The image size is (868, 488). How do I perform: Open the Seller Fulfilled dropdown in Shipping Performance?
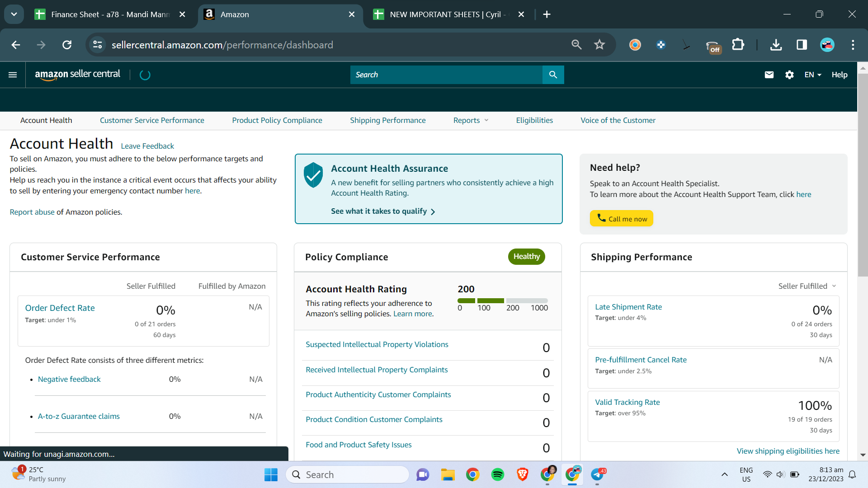point(807,286)
